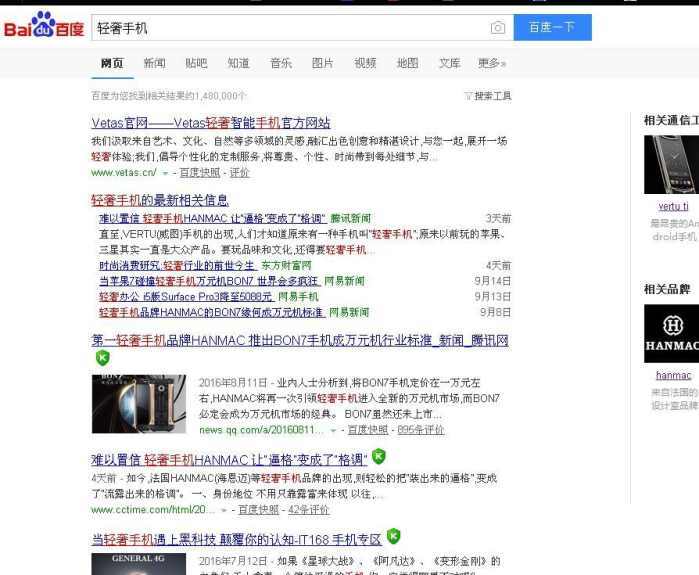Open the vertu ti phone image
699x575 pixels.
(x=671, y=164)
